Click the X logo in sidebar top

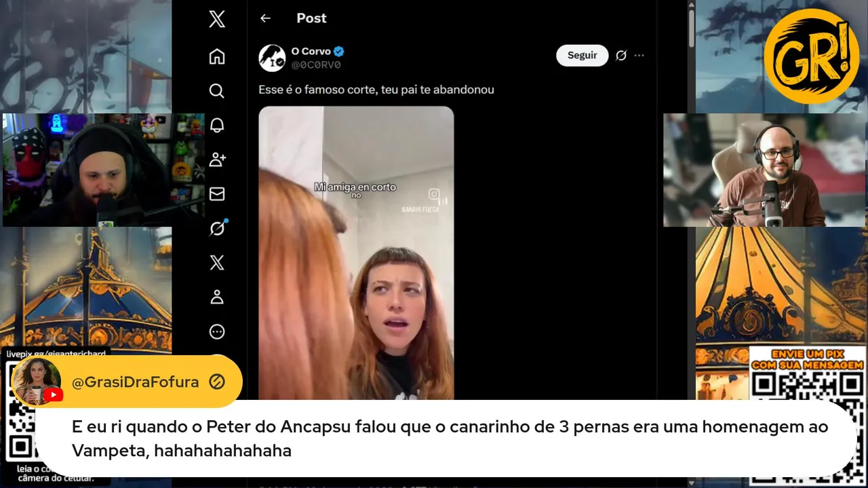pyautogui.click(x=217, y=19)
